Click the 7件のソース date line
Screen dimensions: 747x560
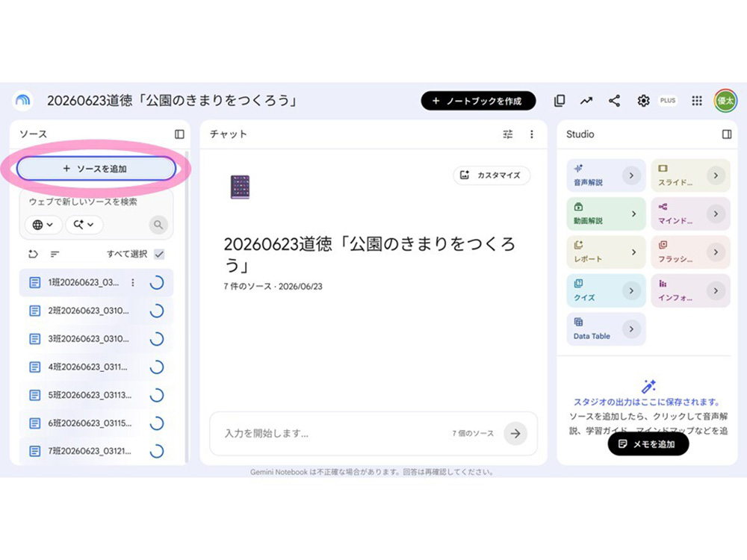pos(273,287)
